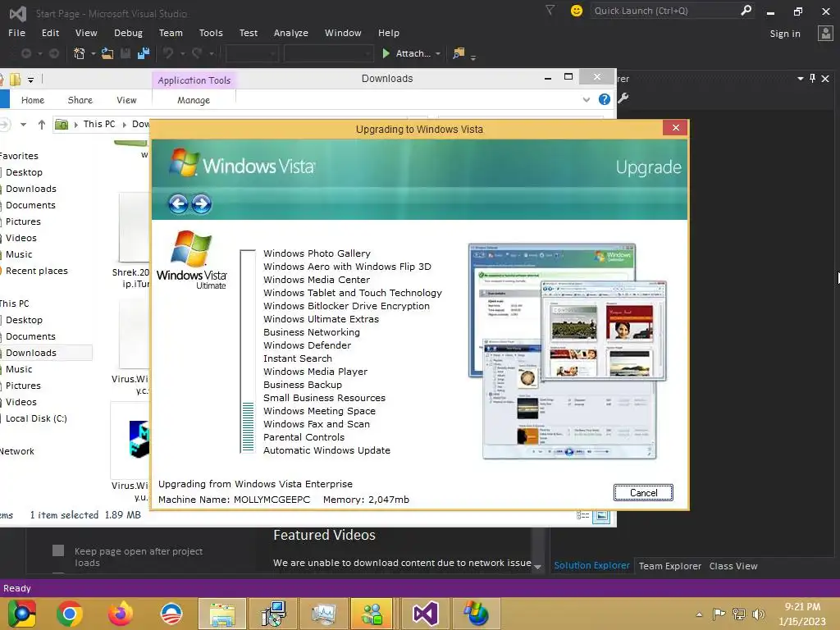840x630 pixels.
Task: Open the Team menu in Visual Studio
Action: pyautogui.click(x=171, y=33)
